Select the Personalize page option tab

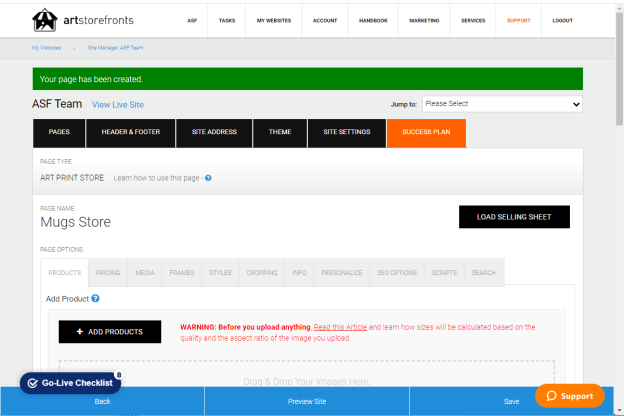[342, 273]
